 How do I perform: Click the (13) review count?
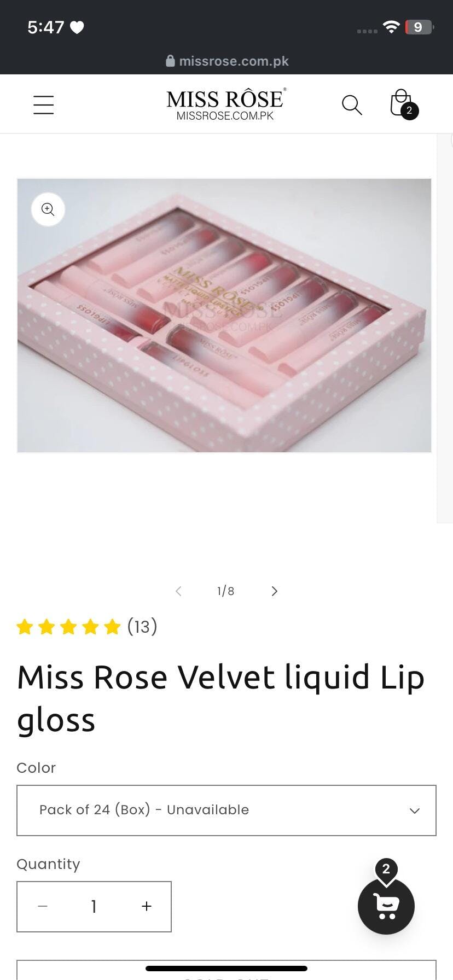(142, 627)
